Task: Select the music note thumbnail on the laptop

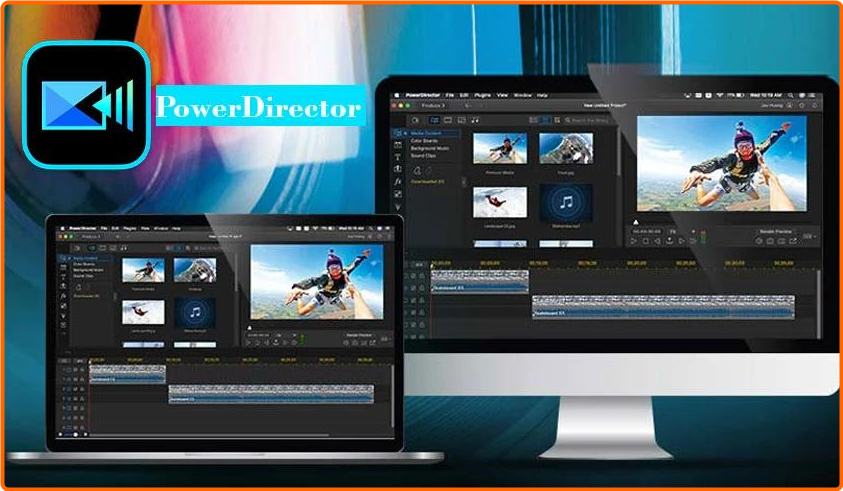Action: coord(195,313)
